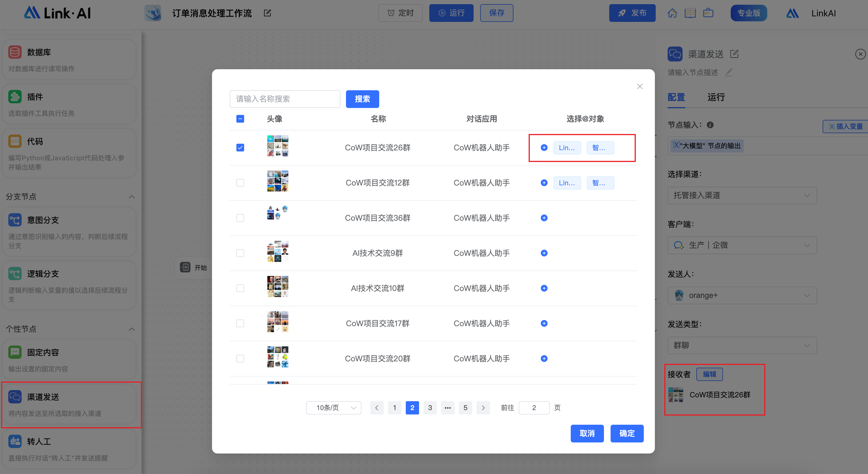Go to previous page arrow

coord(377,408)
